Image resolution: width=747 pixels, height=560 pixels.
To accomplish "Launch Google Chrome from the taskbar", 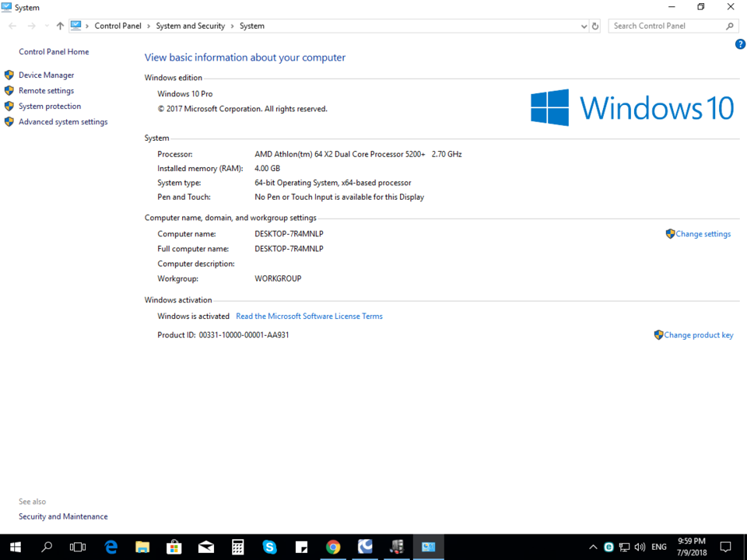I will (x=333, y=547).
